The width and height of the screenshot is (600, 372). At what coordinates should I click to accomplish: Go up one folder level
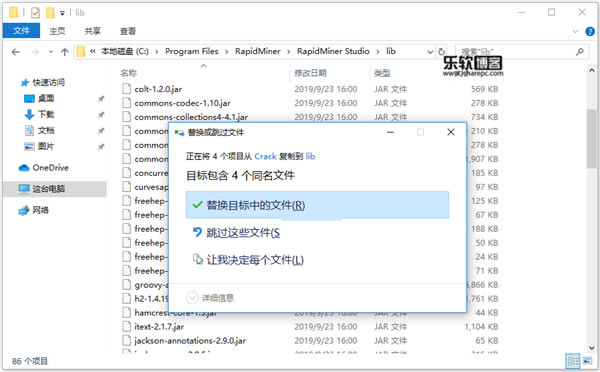coord(65,52)
